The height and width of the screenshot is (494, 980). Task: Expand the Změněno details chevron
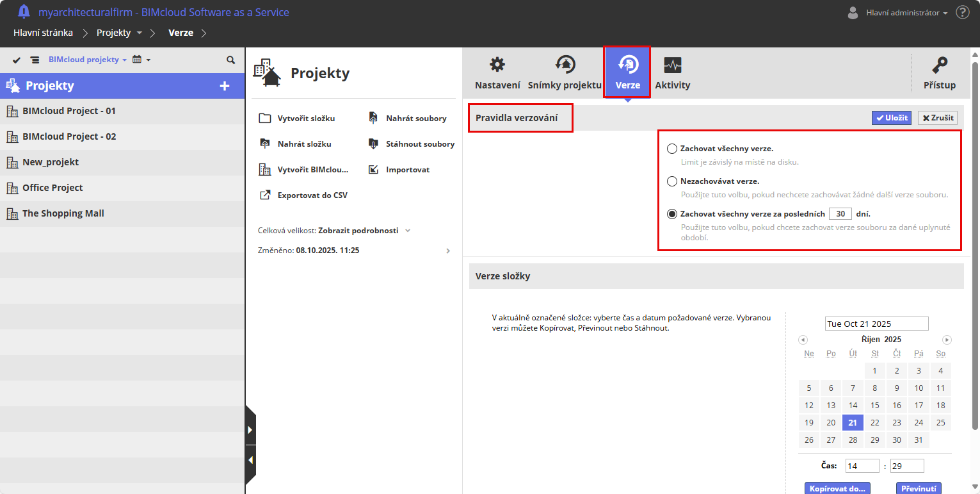447,251
